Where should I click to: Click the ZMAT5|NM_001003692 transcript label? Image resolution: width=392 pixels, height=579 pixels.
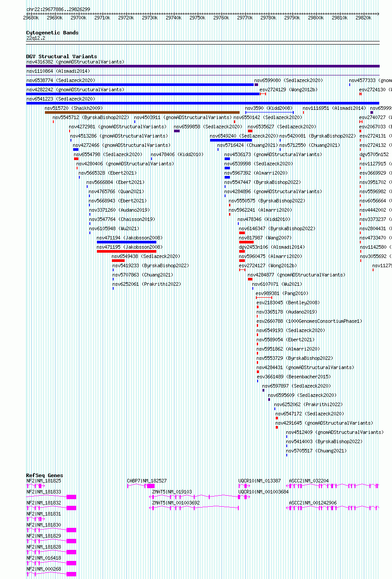coord(176,503)
